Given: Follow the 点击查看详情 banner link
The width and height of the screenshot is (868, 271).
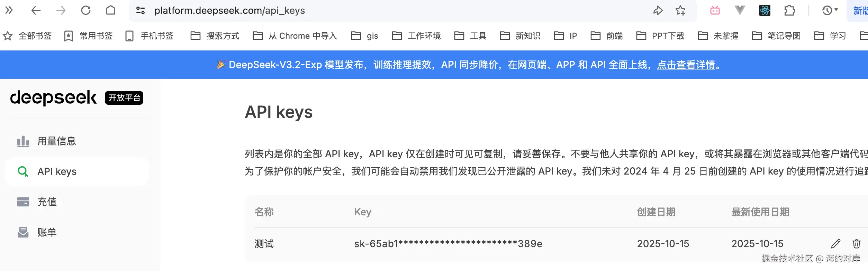Looking at the screenshot, I should (x=686, y=65).
